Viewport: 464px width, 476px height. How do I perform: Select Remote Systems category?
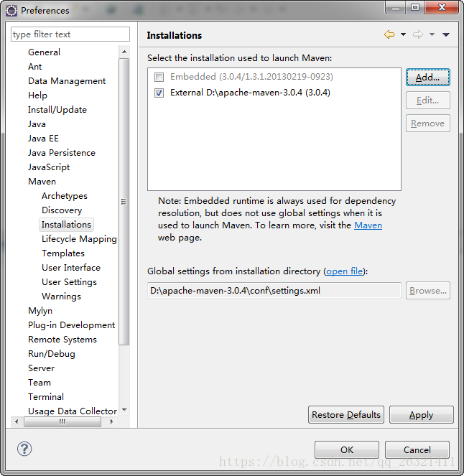tap(62, 340)
